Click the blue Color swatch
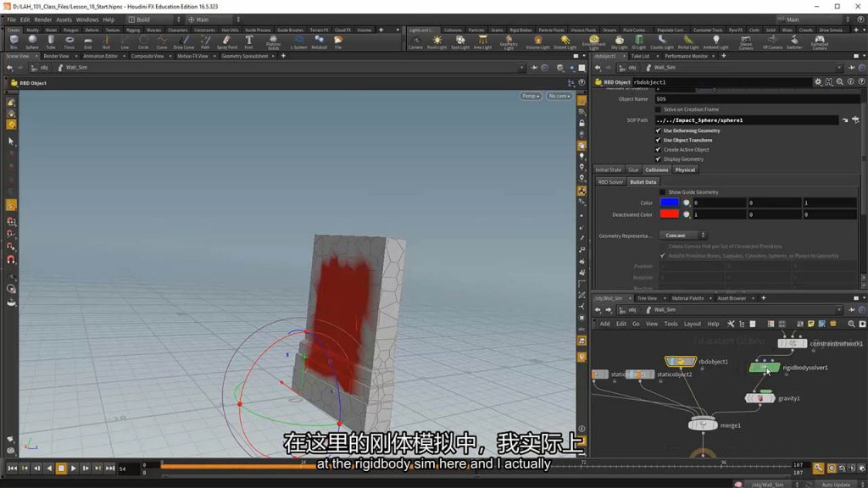Screen dimensions: 868x488 pos(670,202)
